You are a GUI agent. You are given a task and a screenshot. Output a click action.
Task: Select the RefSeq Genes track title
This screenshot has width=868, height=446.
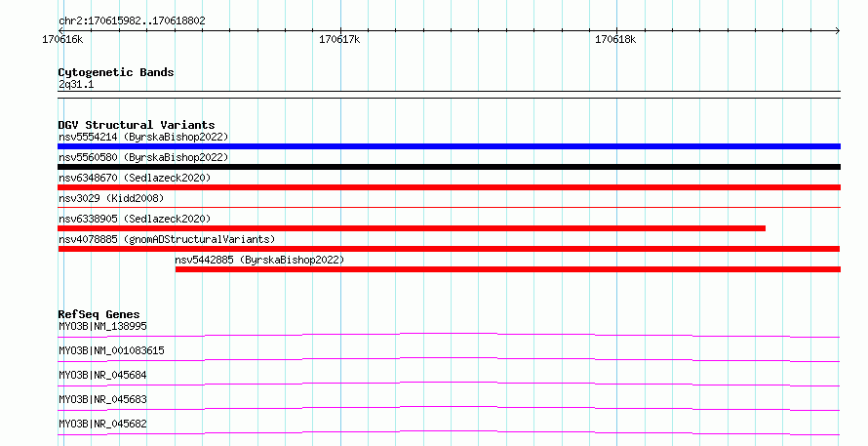pos(99,314)
